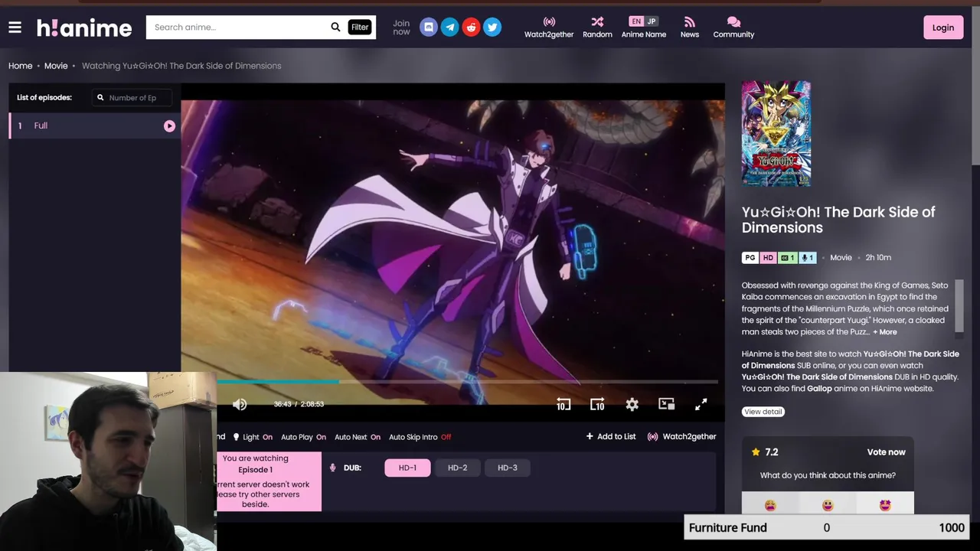
Task: Go to Movie breadcrumb
Action: coord(56,66)
